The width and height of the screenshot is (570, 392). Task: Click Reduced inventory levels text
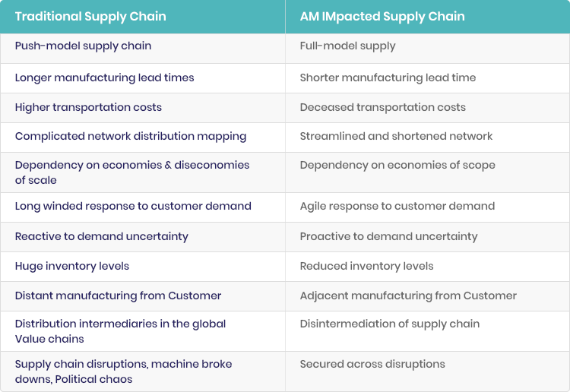[367, 267]
